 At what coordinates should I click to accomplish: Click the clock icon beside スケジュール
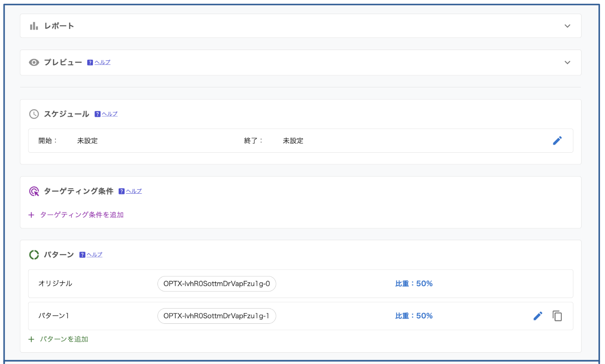(x=34, y=114)
